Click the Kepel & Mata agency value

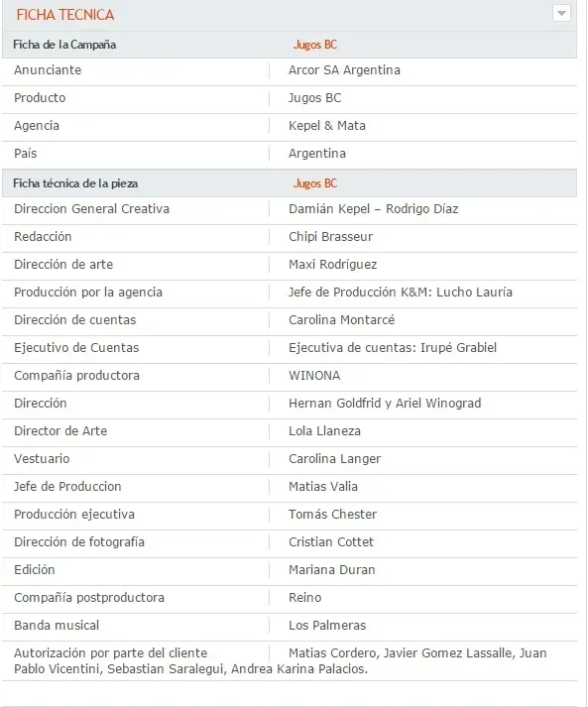pyautogui.click(x=327, y=126)
